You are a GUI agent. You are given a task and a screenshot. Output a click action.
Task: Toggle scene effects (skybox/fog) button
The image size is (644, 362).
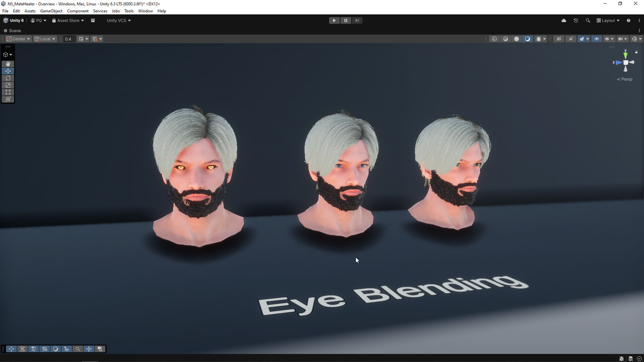click(x=582, y=39)
